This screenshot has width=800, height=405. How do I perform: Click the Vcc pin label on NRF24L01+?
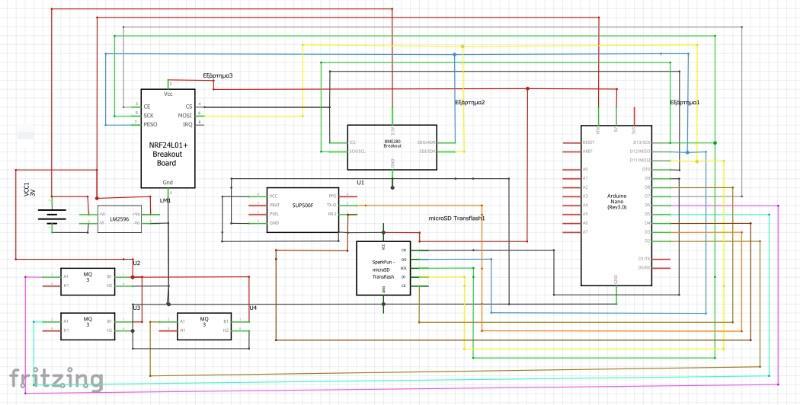[168, 94]
